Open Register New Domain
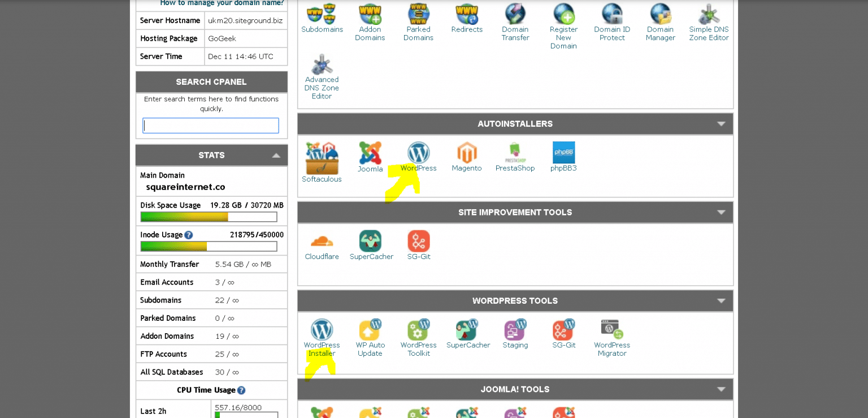868x418 pixels. pos(563,27)
